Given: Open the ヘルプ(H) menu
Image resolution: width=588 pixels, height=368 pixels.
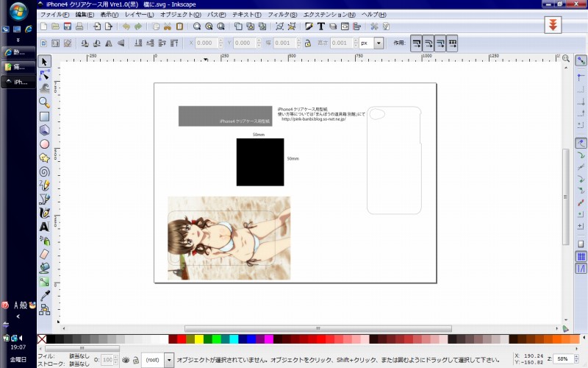Looking at the screenshot, I should pos(373,15).
